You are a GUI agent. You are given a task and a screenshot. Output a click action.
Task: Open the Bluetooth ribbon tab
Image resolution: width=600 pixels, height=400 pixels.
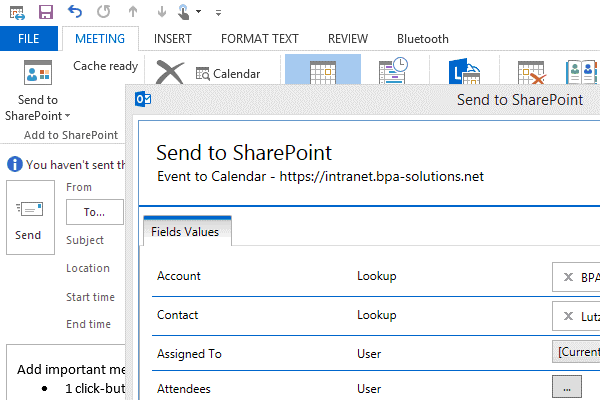(423, 39)
